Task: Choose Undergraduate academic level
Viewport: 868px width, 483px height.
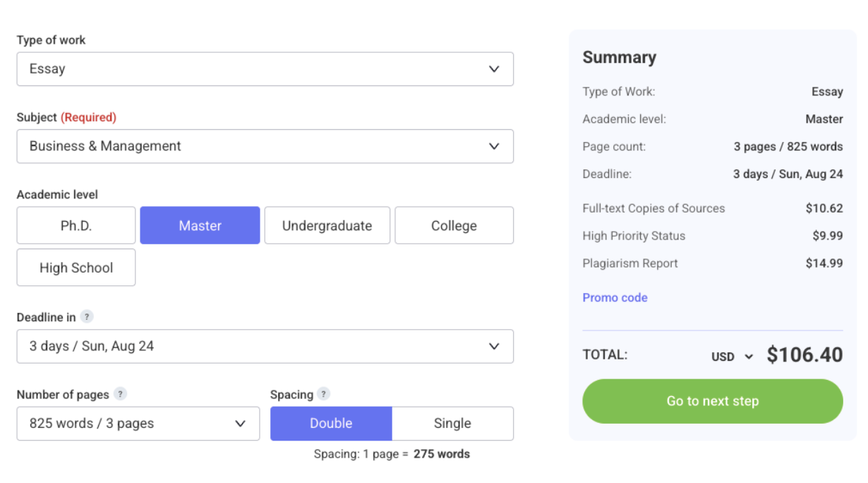Action: pos(327,226)
